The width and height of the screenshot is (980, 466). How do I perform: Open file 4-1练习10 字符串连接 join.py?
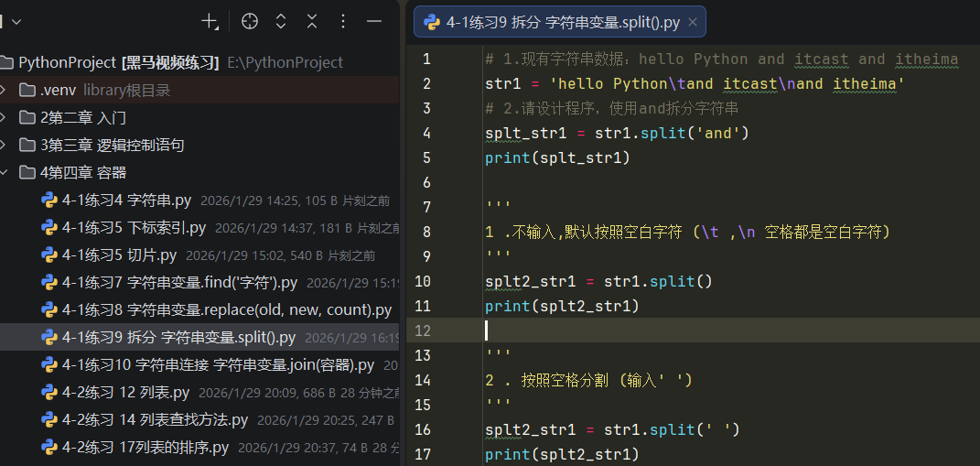(218, 365)
